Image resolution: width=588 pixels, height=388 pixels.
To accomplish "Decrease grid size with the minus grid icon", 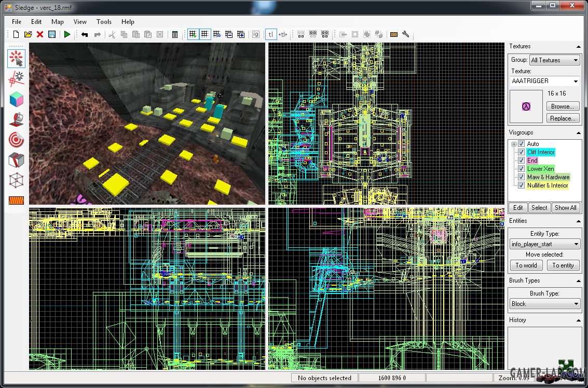I will coord(229,34).
